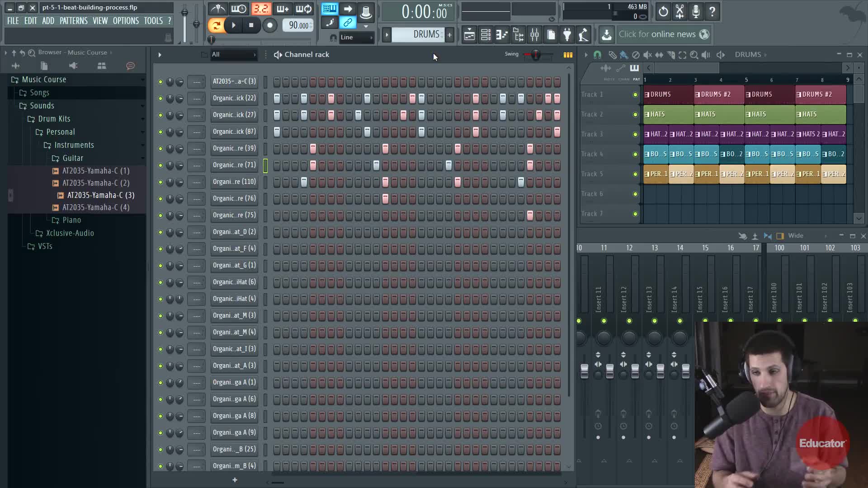Screen dimensions: 868x488
Task: Select the paint brush tool in Playlist
Action: (623, 55)
